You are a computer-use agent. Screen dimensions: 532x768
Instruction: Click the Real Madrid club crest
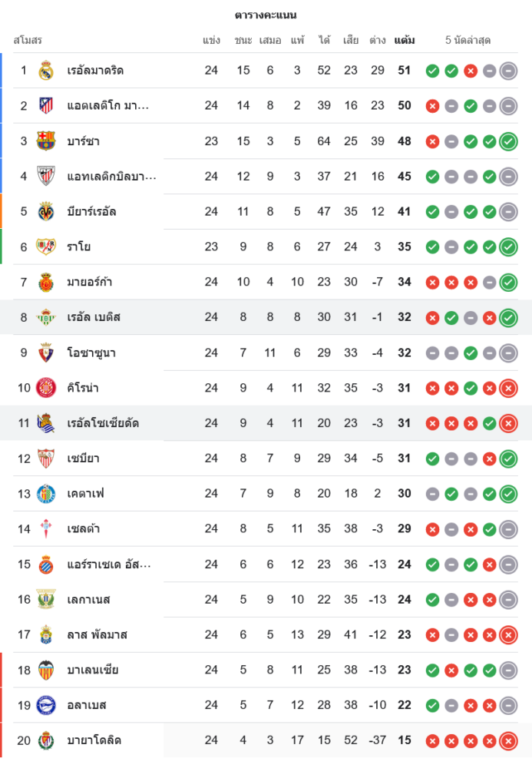(46, 71)
